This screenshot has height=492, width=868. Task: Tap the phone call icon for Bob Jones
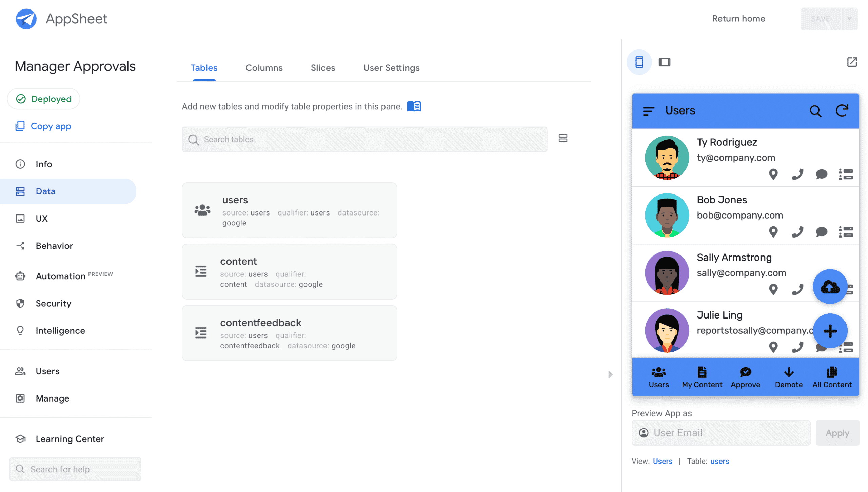point(797,232)
